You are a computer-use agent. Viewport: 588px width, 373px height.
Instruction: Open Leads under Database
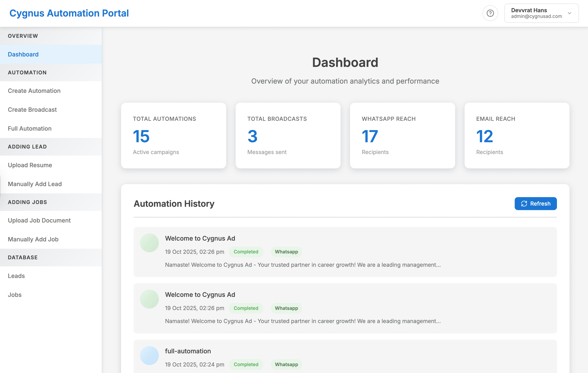pyautogui.click(x=16, y=276)
